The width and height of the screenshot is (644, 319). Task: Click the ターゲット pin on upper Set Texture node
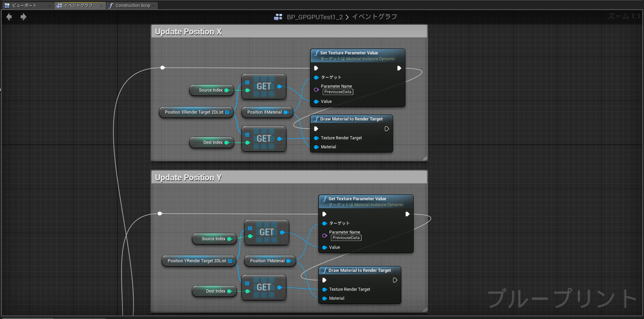[316, 77]
